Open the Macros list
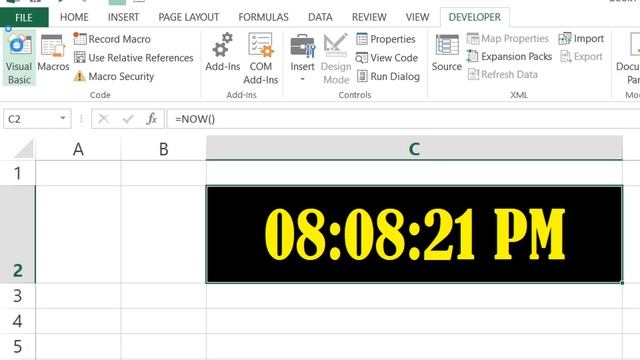The height and width of the screenshot is (360, 640). coord(53,54)
